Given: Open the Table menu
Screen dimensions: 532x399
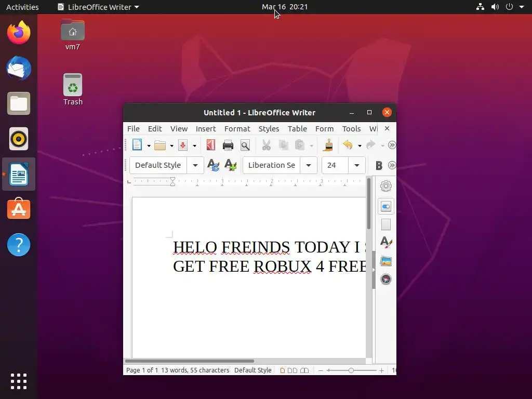Looking at the screenshot, I should tap(297, 129).
